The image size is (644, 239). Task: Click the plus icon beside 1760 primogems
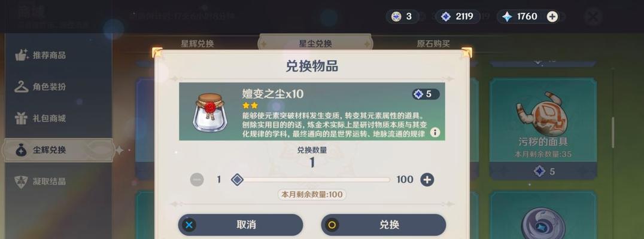(x=552, y=16)
